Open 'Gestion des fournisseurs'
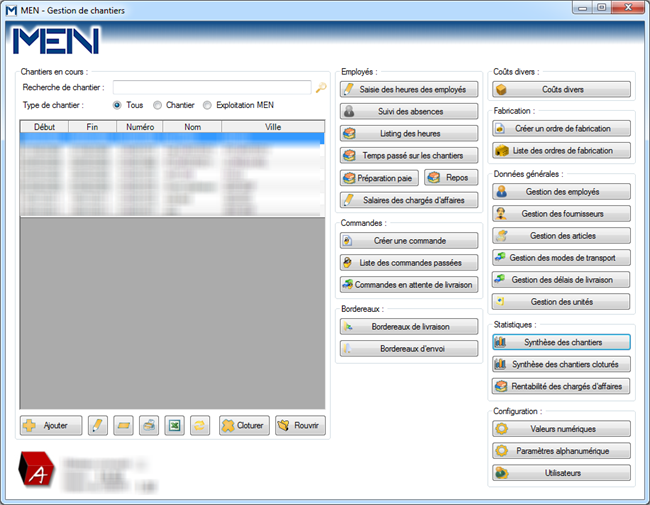The height and width of the screenshot is (505, 650). click(x=561, y=213)
